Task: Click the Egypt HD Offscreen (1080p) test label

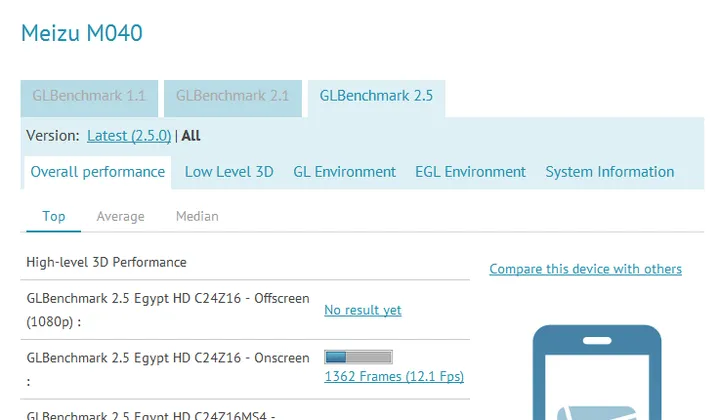Action: pos(167,310)
